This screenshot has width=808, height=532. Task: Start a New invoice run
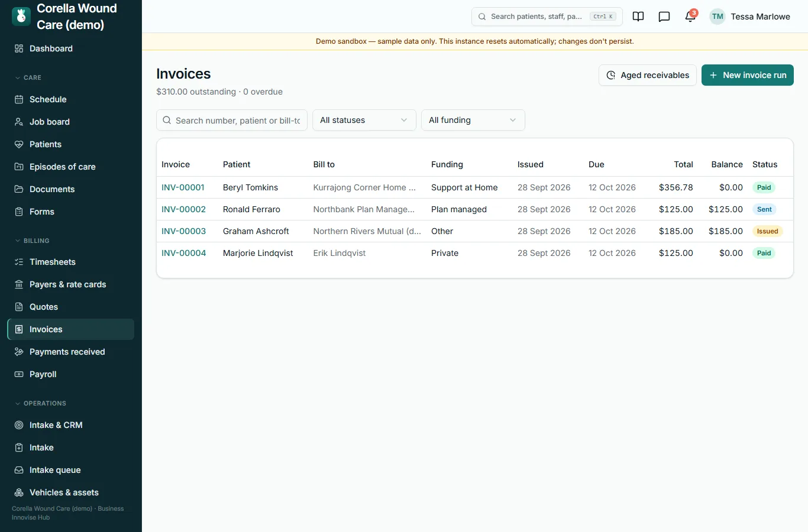(x=748, y=75)
